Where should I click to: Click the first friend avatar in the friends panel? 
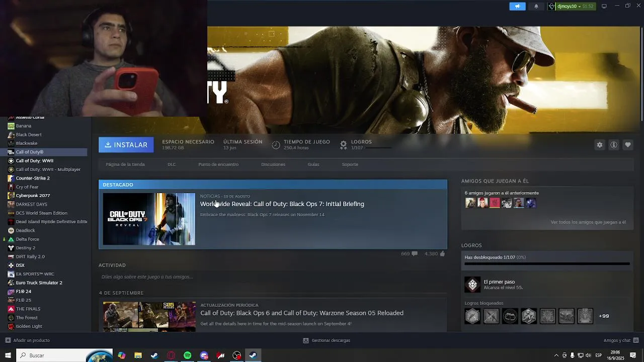pos(470,203)
